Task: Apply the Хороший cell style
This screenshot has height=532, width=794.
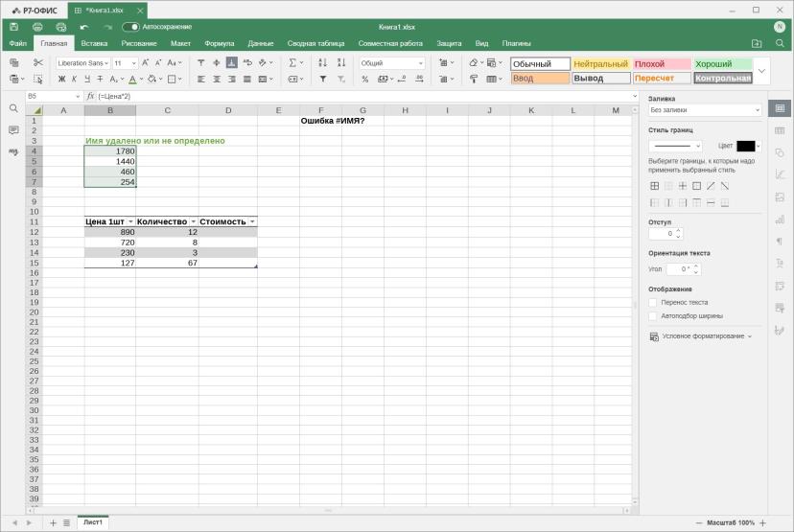Action: pos(723,64)
